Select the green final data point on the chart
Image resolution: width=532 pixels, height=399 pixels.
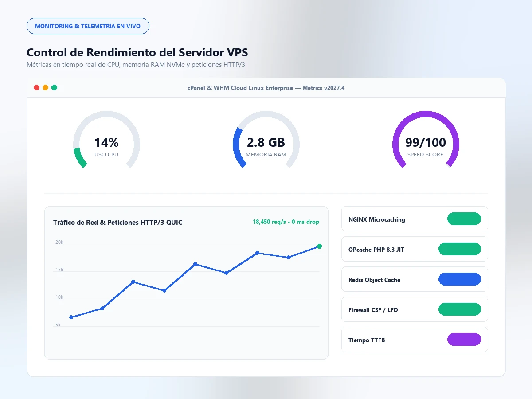coord(319,246)
